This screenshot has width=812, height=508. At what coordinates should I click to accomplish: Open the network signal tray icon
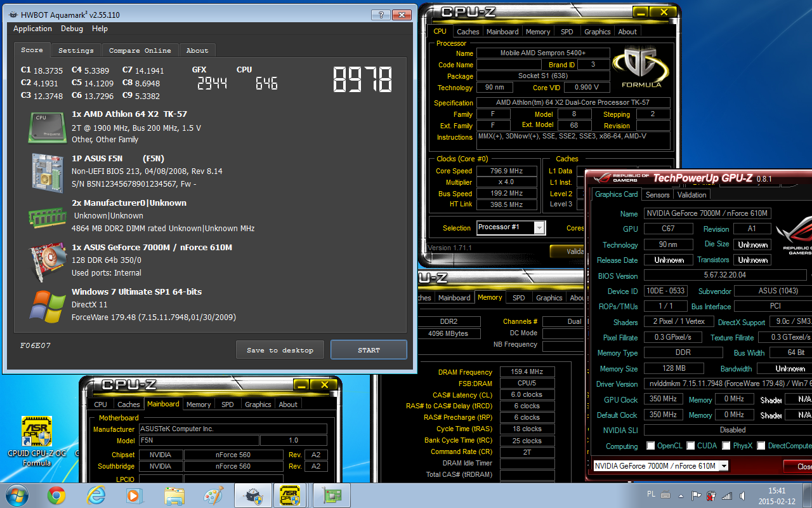pyautogui.click(x=726, y=496)
